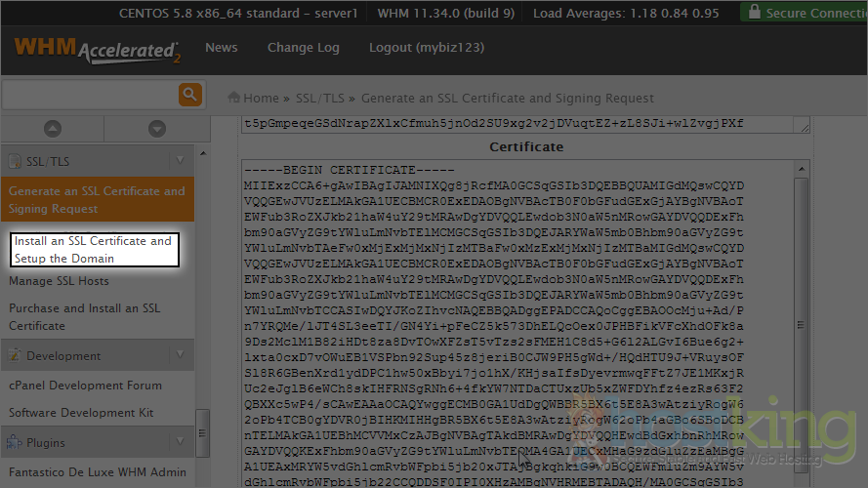Viewport: 868px width, 488px height.
Task: Click the Plugins puzzle piece icon
Action: (x=15, y=443)
